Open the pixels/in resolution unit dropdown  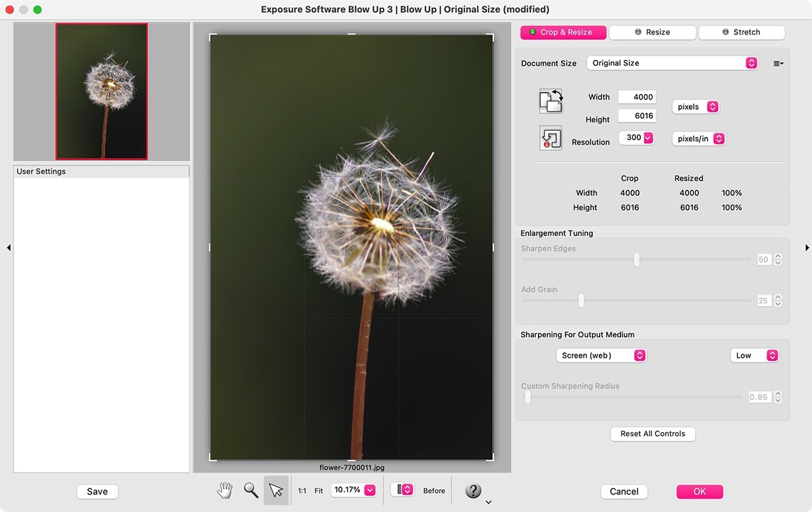[699, 139]
